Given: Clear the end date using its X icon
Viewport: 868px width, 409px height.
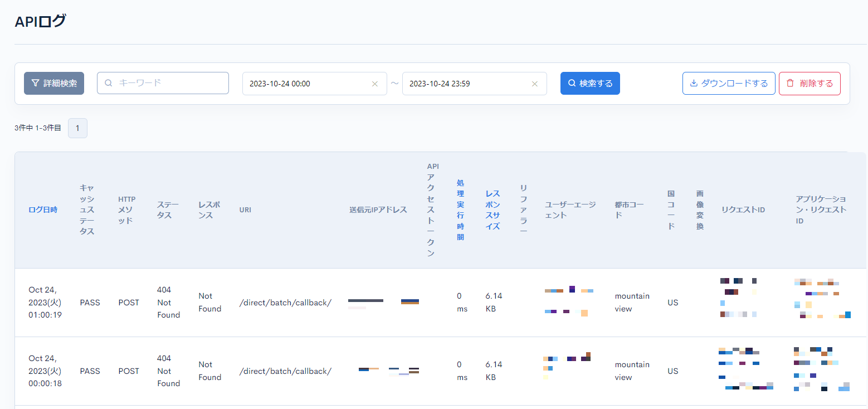Looking at the screenshot, I should 534,84.
